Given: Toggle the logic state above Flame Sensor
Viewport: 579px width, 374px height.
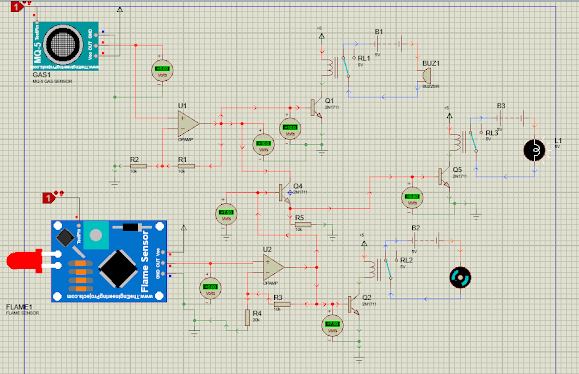Looking at the screenshot, I should (48, 198).
